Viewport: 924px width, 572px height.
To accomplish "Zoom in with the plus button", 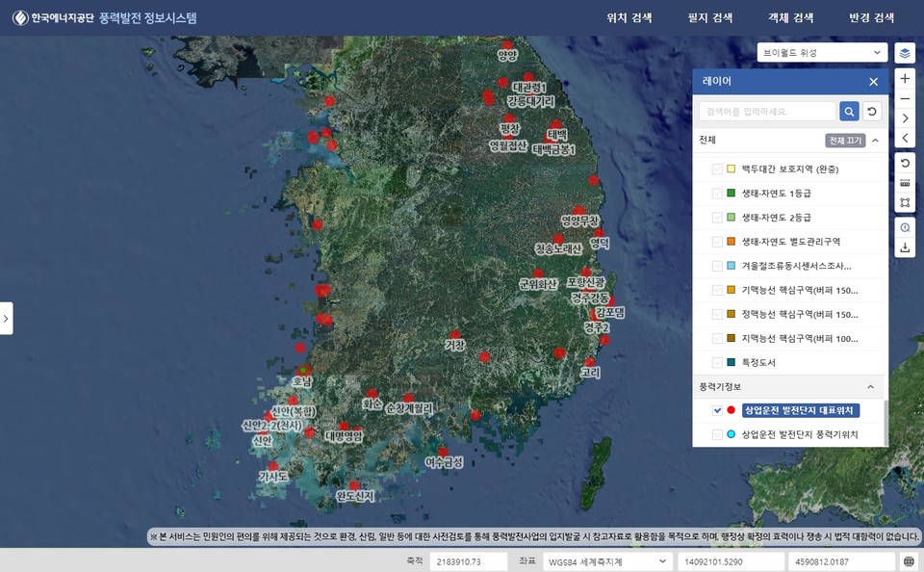I will click(x=905, y=78).
